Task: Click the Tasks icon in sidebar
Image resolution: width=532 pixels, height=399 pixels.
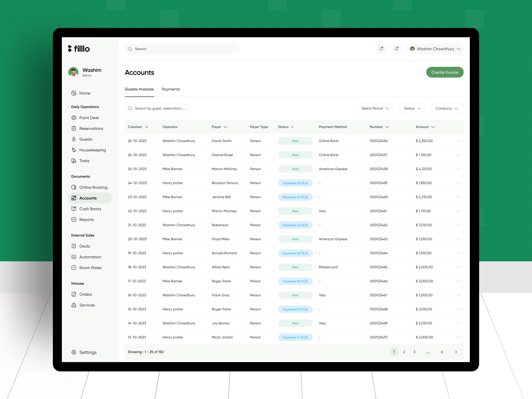Action: point(74,161)
